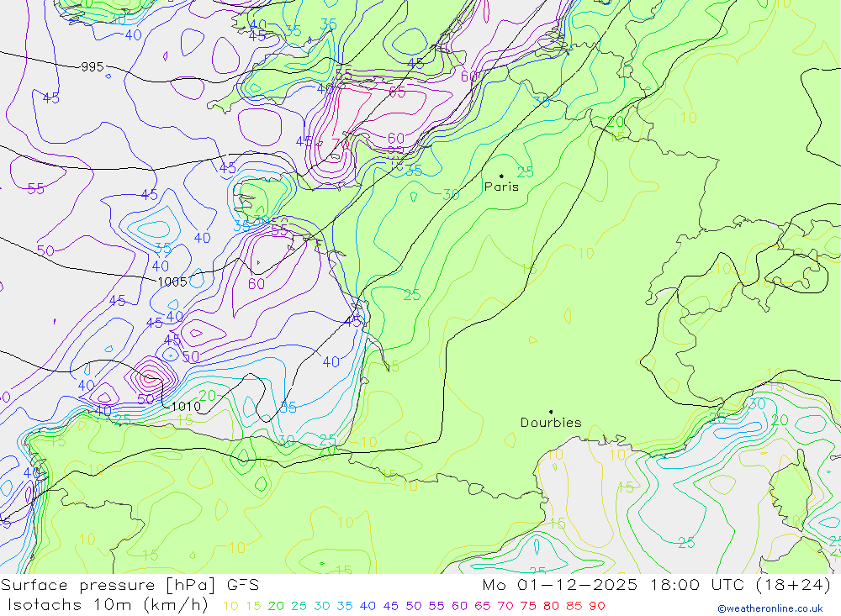Select the 1010 isobar label
This screenshot has width=841, height=616.
[186, 407]
